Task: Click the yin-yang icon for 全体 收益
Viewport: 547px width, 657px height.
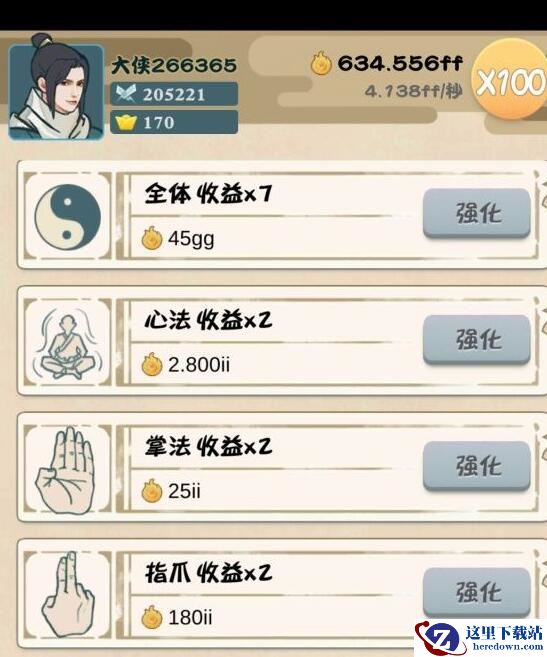Action: 67,217
